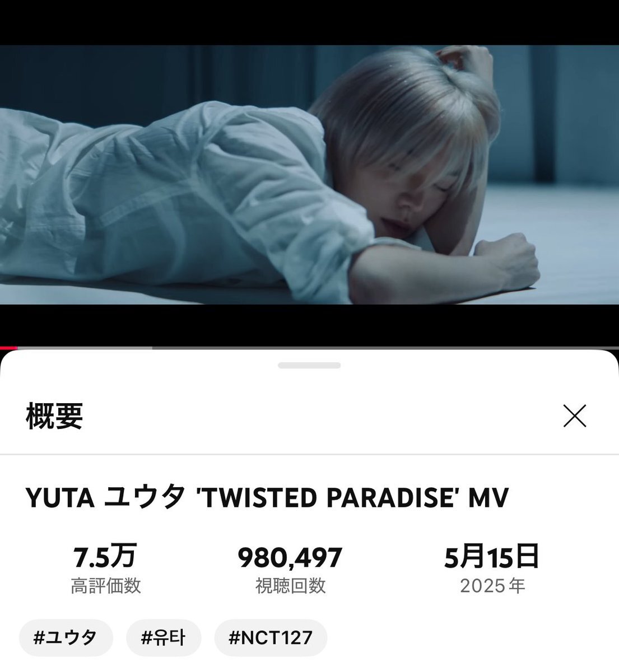Viewport: 619px width, 672px height.
Task: Click the 概要 panel heading
Action: [x=54, y=416]
